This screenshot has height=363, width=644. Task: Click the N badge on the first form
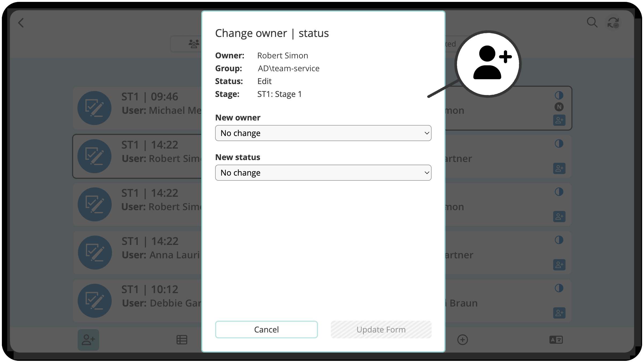click(559, 107)
